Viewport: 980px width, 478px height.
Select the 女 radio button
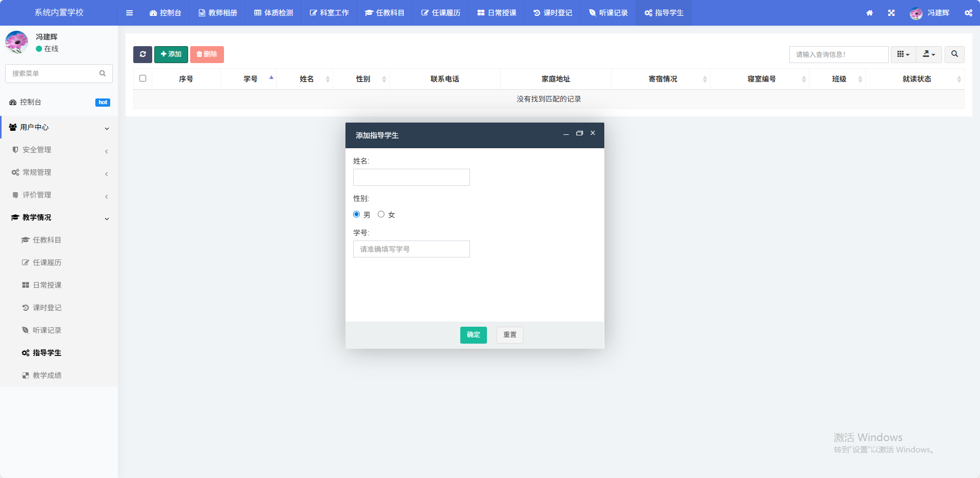click(381, 214)
